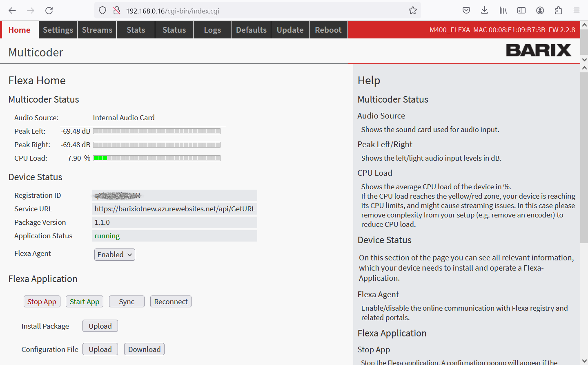Open the extensions puzzle icon
The image size is (588, 365).
point(558,11)
